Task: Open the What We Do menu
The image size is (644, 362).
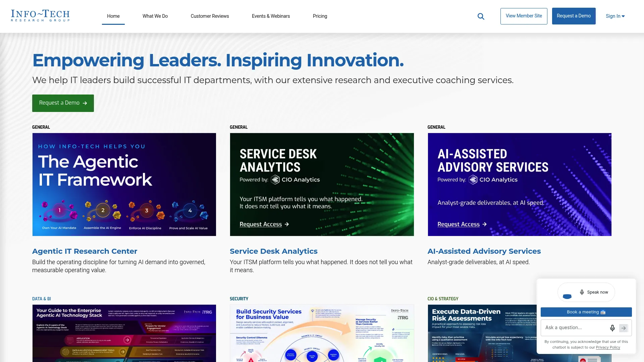Action: (x=155, y=16)
